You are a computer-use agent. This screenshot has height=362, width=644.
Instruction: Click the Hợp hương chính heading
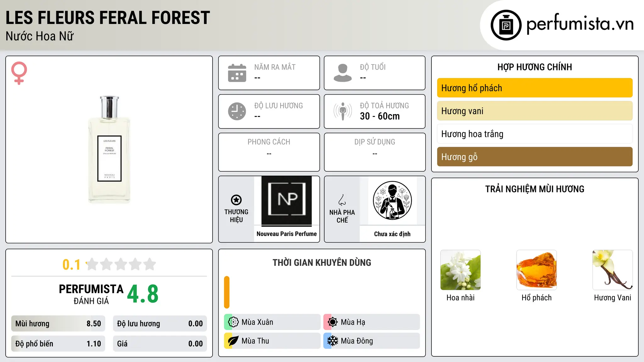coord(535,67)
